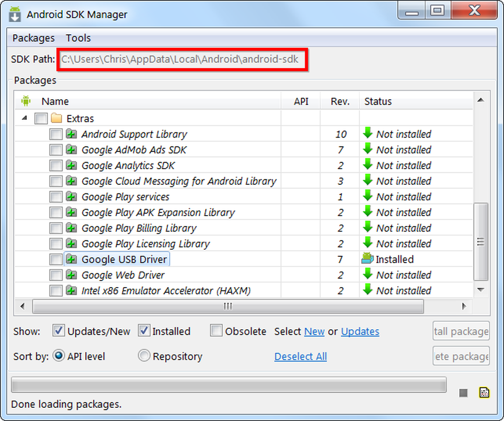Click the Google Play APK Expansion Library icon
This screenshot has height=421, width=504.
[x=72, y=212]
